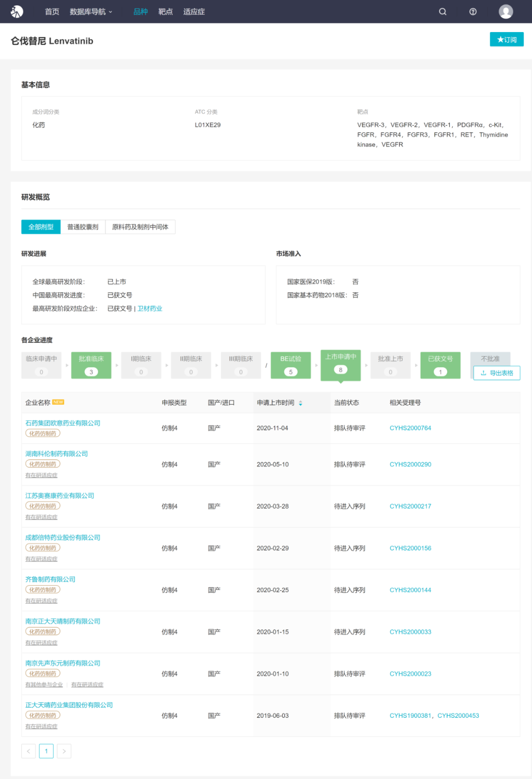Open the help question mark icon
Screen dimensions: 532x779
tap(473, 11)
